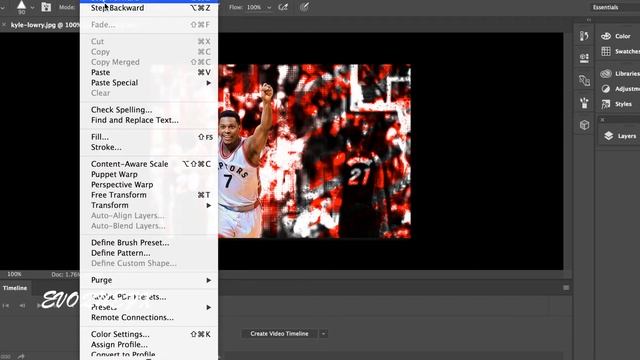Choose Paste from Edit menu
Viewport: 640px width, 360px height.
click(149, 72)
